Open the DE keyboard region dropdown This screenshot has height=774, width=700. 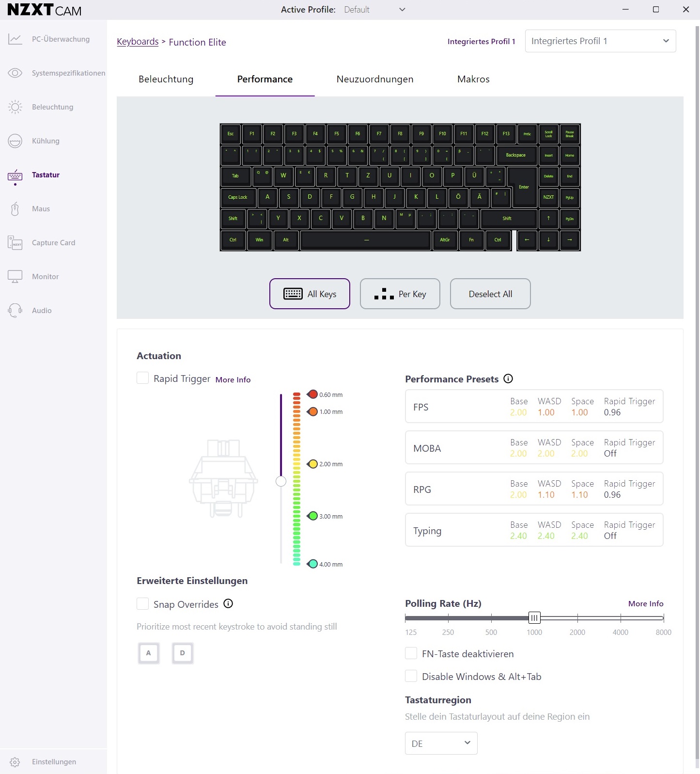click(441, 743)
